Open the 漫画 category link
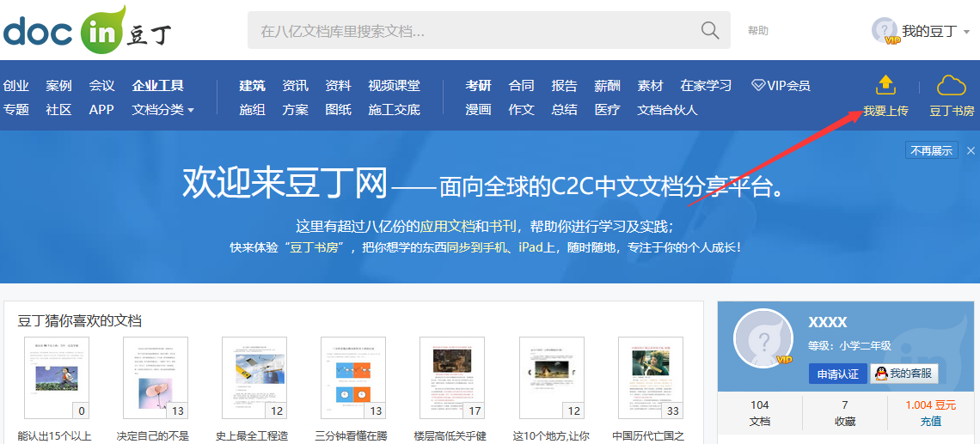The image size is (980, 444). click(x=479, y=110)
